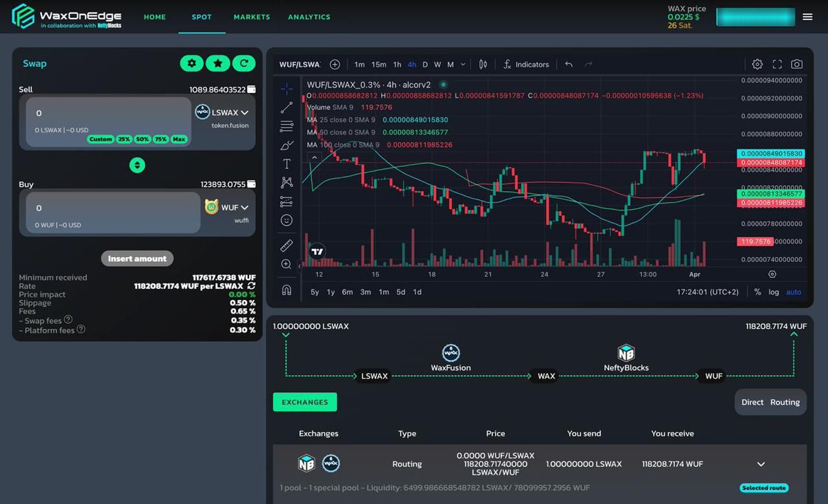Click the Custom amount button

pos(101,139)
